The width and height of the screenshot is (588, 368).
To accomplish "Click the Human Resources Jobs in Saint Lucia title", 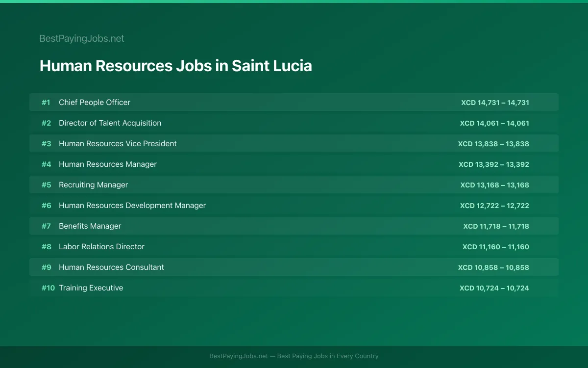I will (x=175, y=66).
